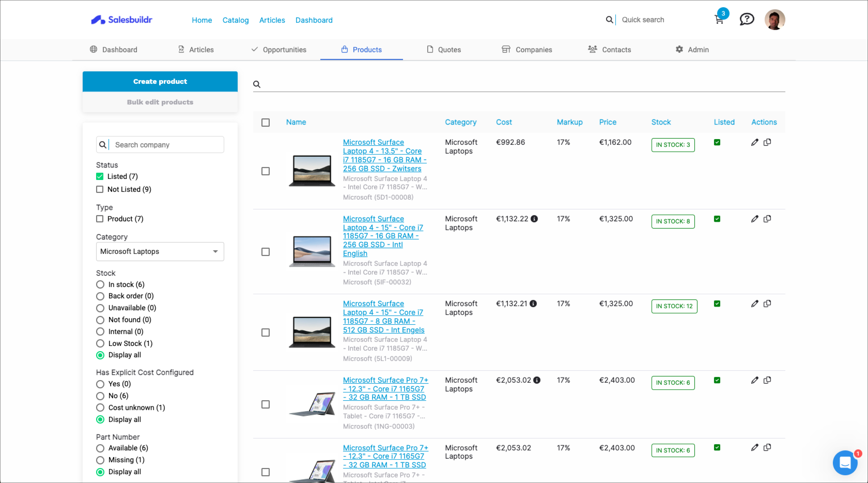
Task: Click the quick search magnifier icon
Action: point(609,19)
